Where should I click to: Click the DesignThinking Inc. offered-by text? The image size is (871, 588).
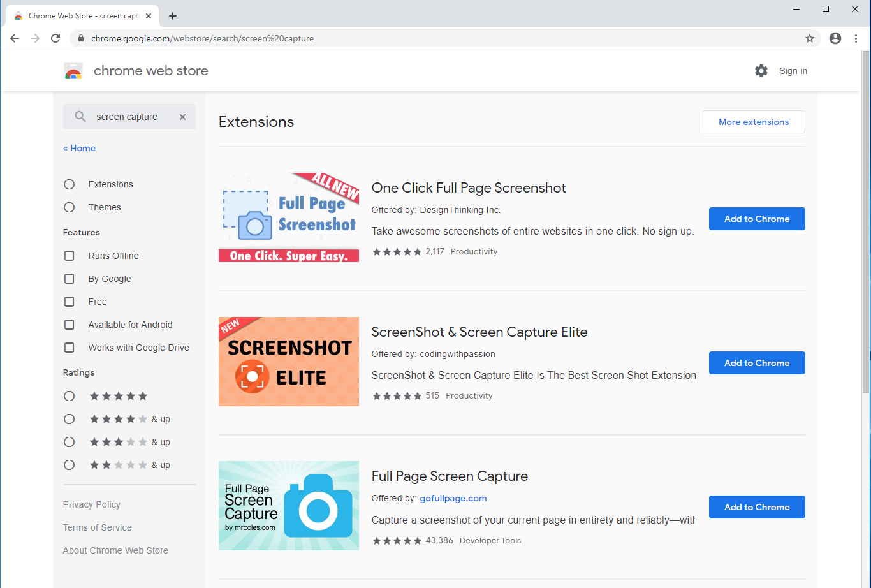(460, 210)
